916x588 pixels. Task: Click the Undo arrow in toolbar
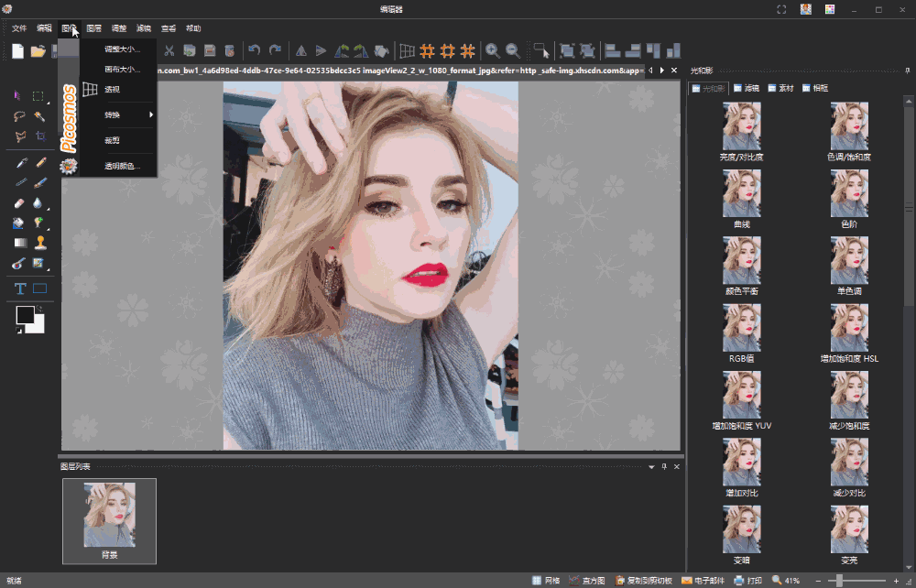(x=255, y=51)
